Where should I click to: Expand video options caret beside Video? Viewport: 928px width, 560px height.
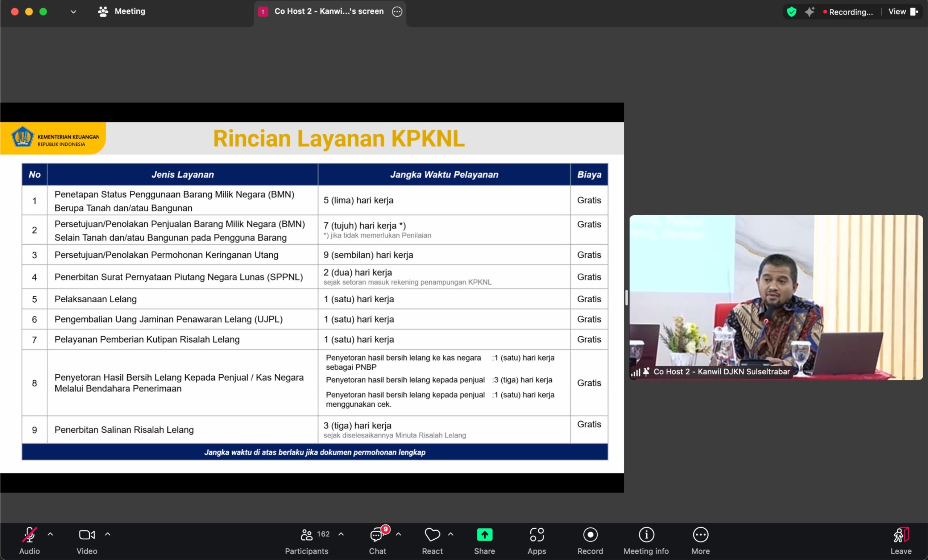pyautogui.click(x=108, y=534)
